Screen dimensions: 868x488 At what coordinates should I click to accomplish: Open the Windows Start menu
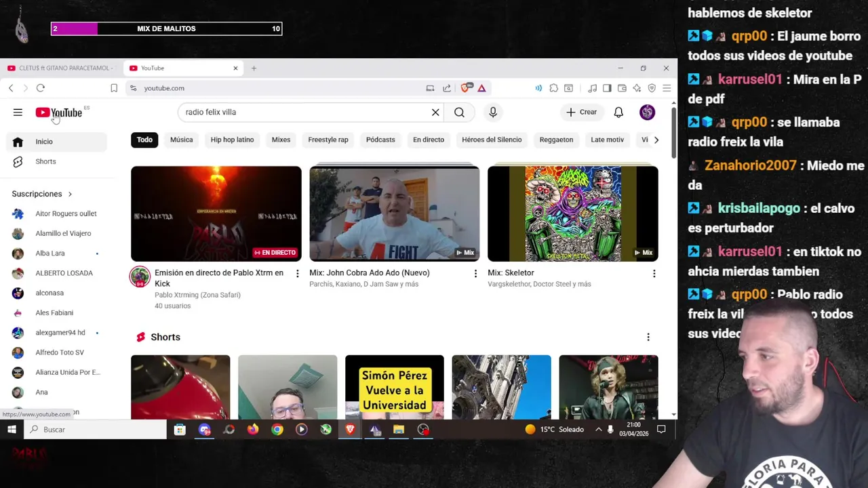pyautogui.click(x=12, y=429)
